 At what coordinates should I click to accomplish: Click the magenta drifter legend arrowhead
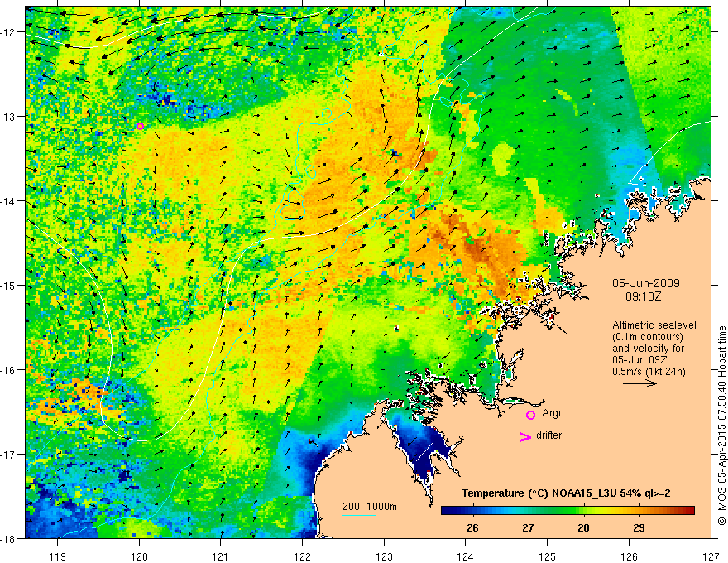525,437
